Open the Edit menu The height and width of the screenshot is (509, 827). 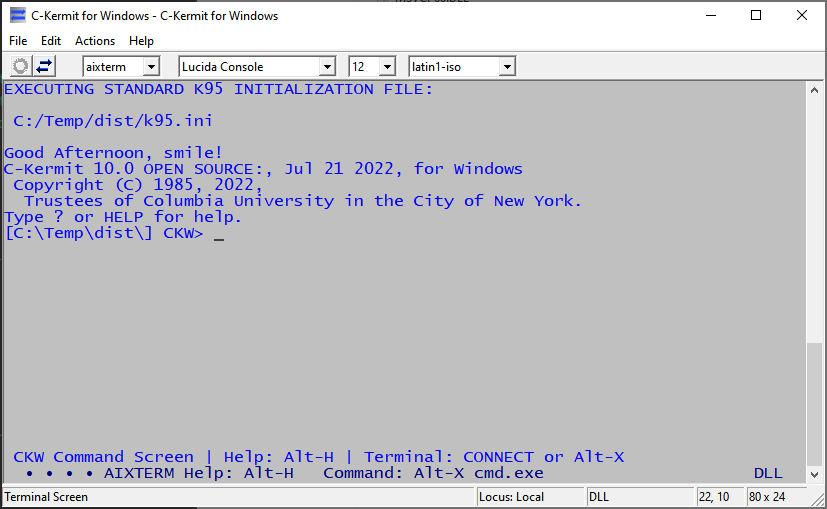coord(51,41)
